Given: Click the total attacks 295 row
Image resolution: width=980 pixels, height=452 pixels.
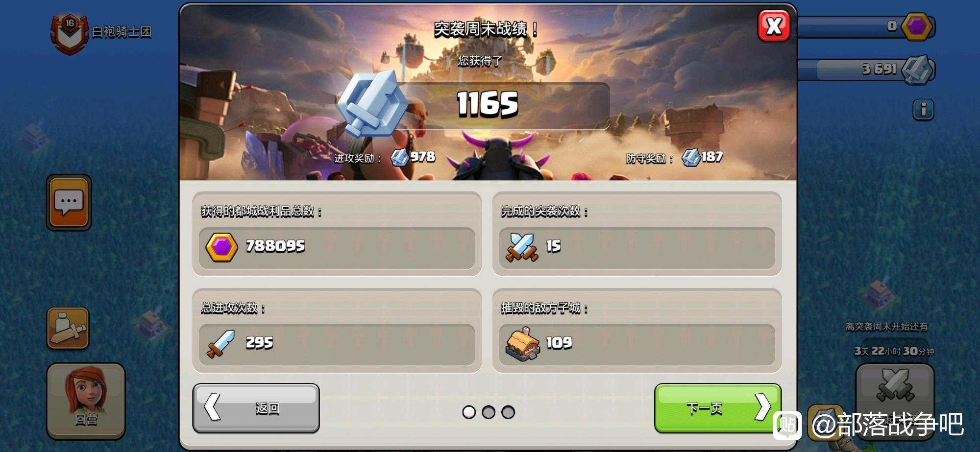Looking at the screenshot, I should click(x=337, y=344).
